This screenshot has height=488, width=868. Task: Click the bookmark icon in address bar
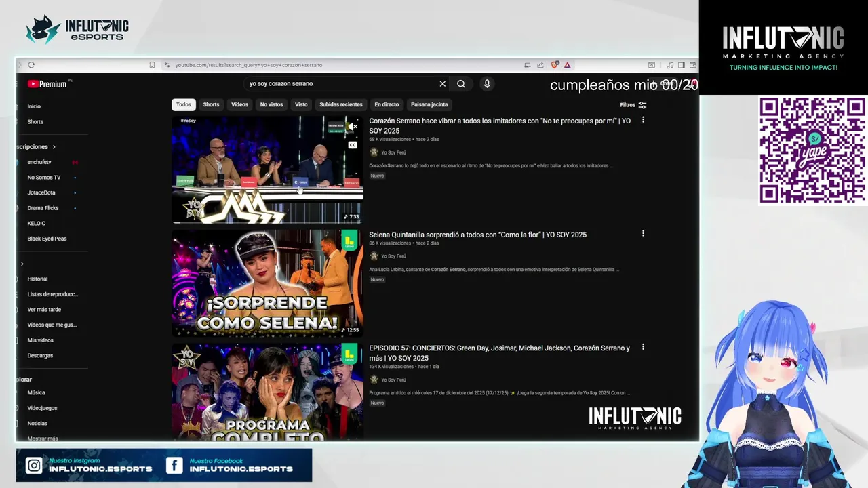point(152,65)
